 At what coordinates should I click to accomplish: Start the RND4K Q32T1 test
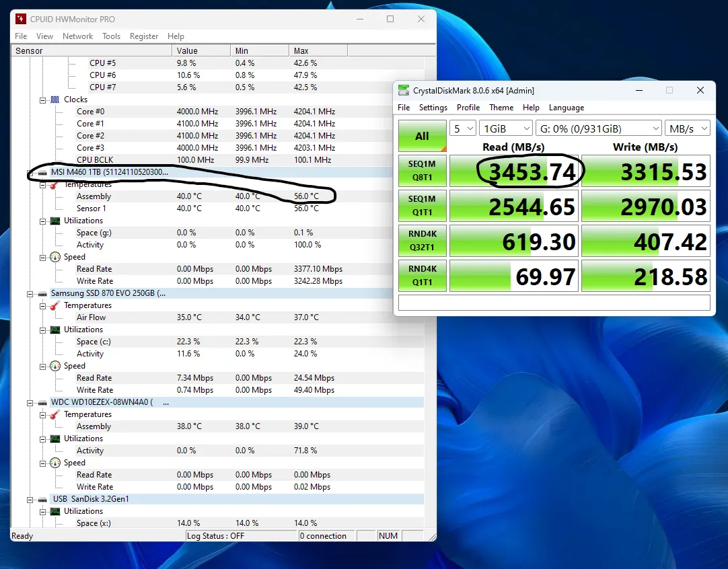point(422,241)
